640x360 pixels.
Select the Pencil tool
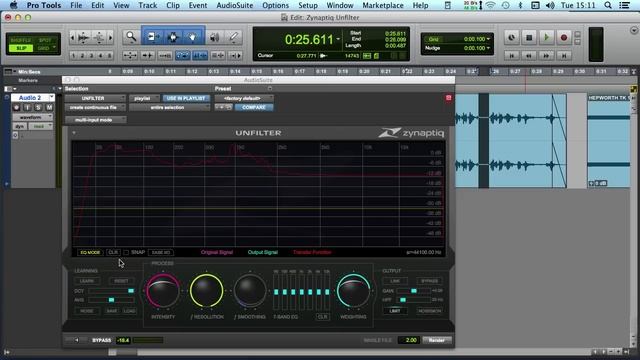pyautogui.click(x=234, y=37)
